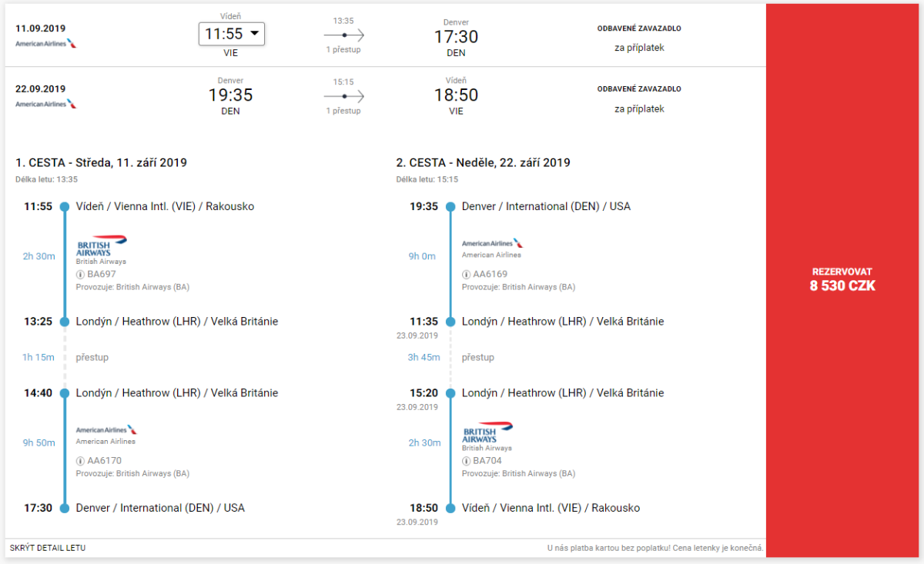Click British Airways logo above BA704
Viewport: 924px width, 564px height.
487,432
